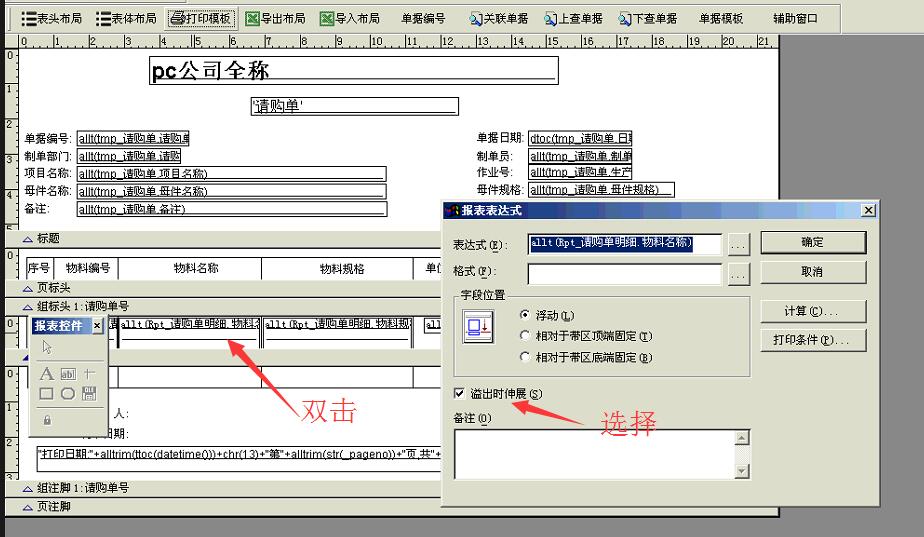This screenshot has width=924, height=537.
Task: Open format builder next to 格式 field
Action: (x=738, y=272)
